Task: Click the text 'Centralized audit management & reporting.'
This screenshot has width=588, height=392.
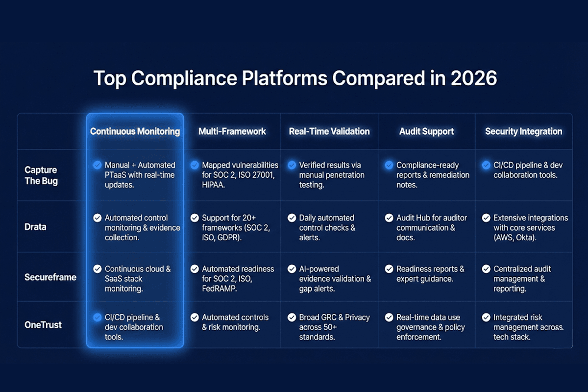Action: click(522, 278)
